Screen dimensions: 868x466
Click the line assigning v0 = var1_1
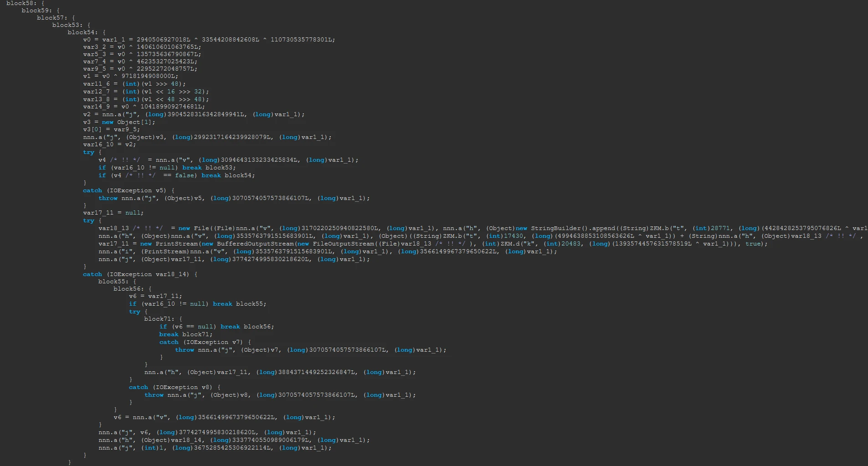click(209, 40)
